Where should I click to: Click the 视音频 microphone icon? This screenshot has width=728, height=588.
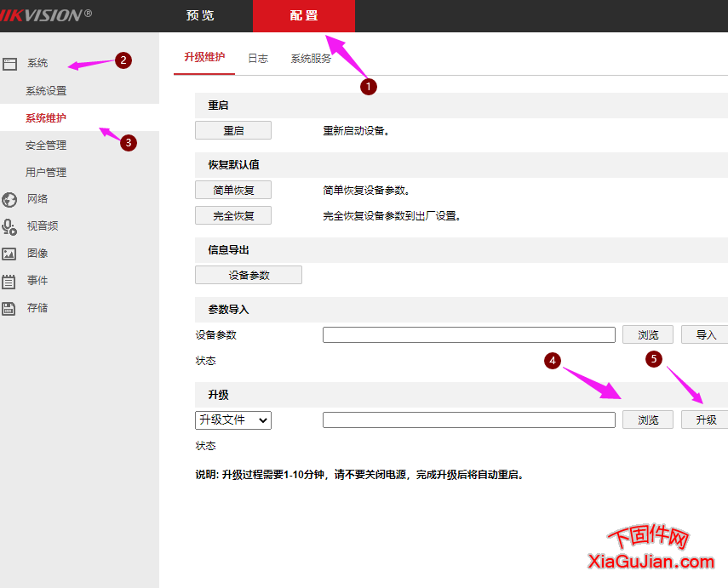(9, 227)
